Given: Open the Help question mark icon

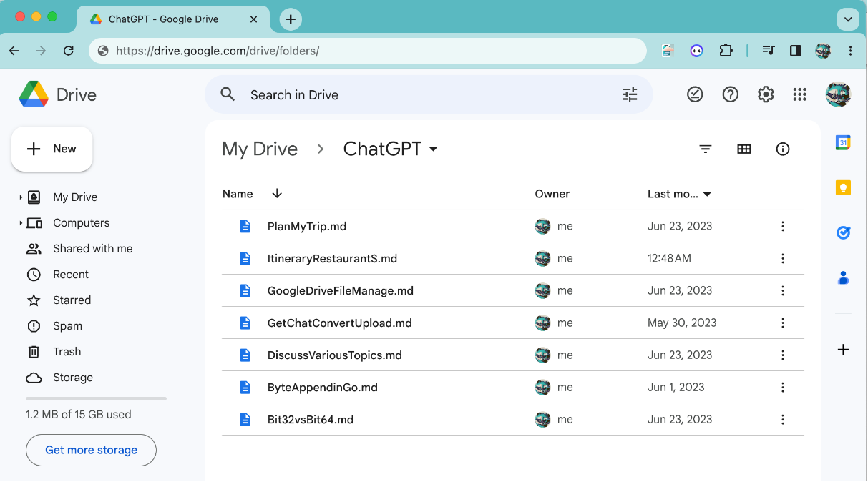Looking at the screenshot, I should (730, 94).
